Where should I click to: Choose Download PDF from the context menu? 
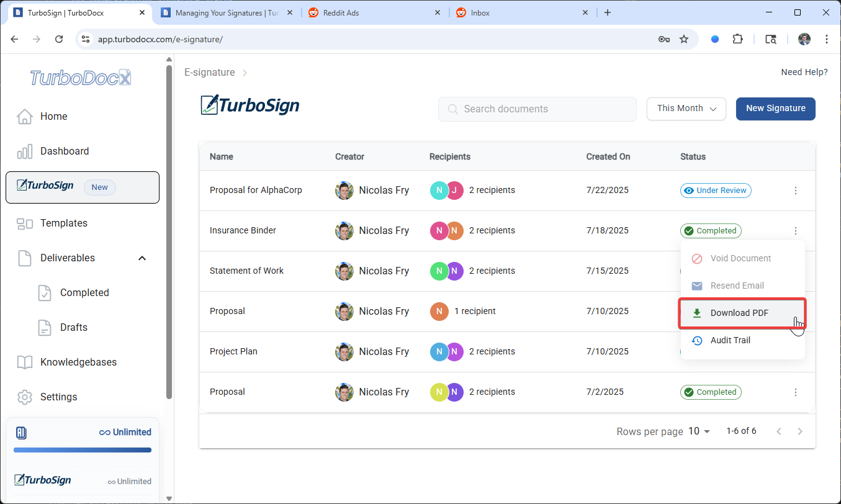pyautogui.click(x=743, y=313)
